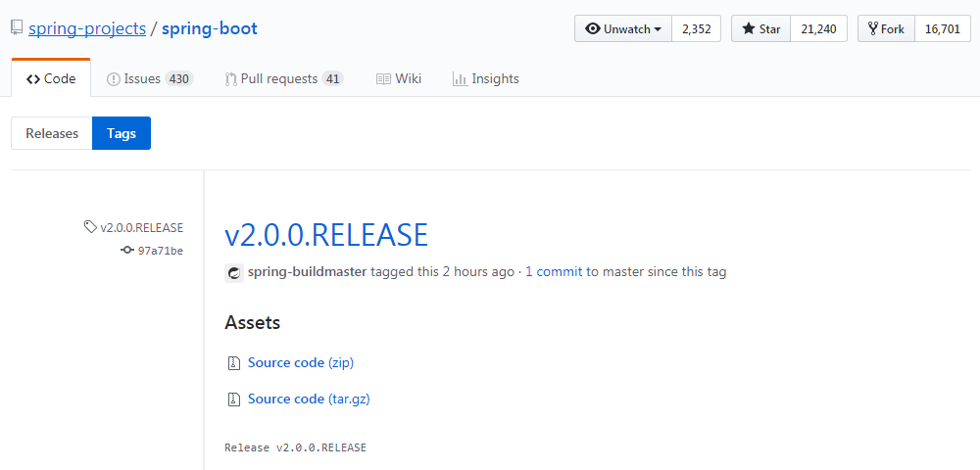Open the Unwatch dropdown menu

click(x=623, y=29)
